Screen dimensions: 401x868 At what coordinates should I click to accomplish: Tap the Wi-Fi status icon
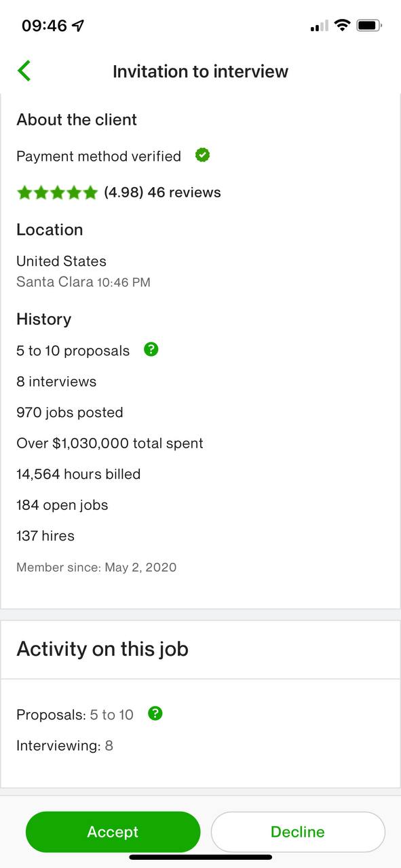click(343, 26)
